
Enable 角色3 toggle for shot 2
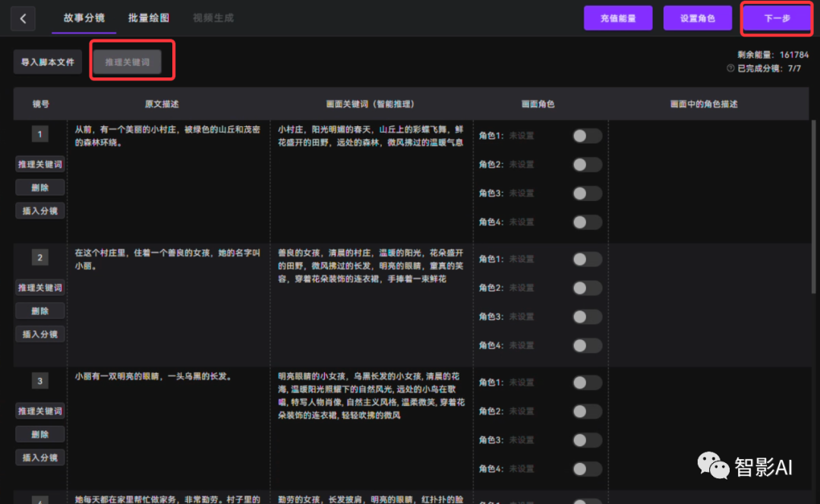pos(586,316)
